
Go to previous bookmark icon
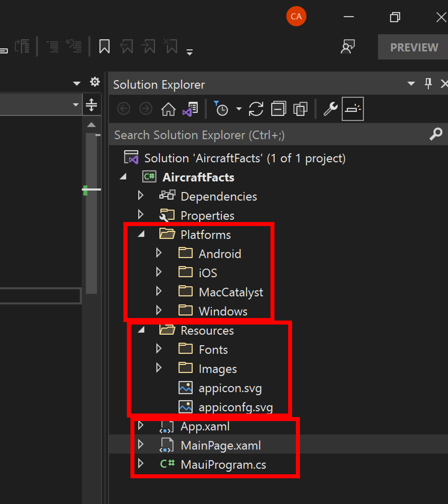click(x=126, y=46)
